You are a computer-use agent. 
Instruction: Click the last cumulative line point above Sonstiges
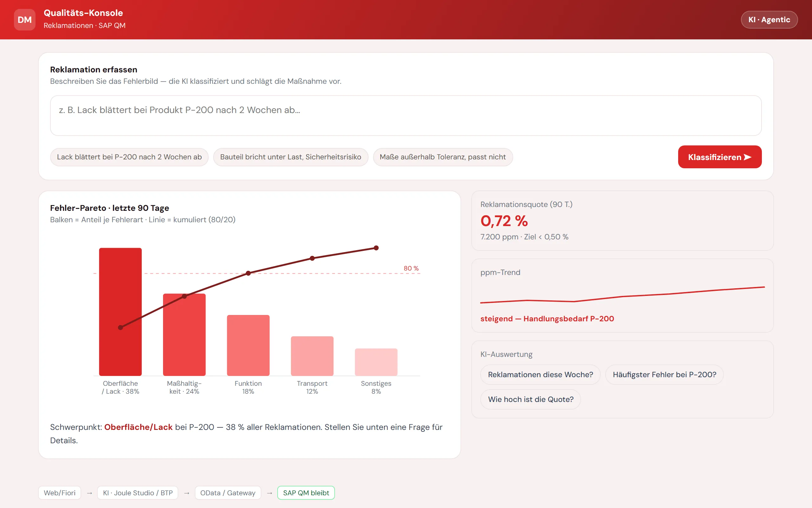(x=376, y=248)
